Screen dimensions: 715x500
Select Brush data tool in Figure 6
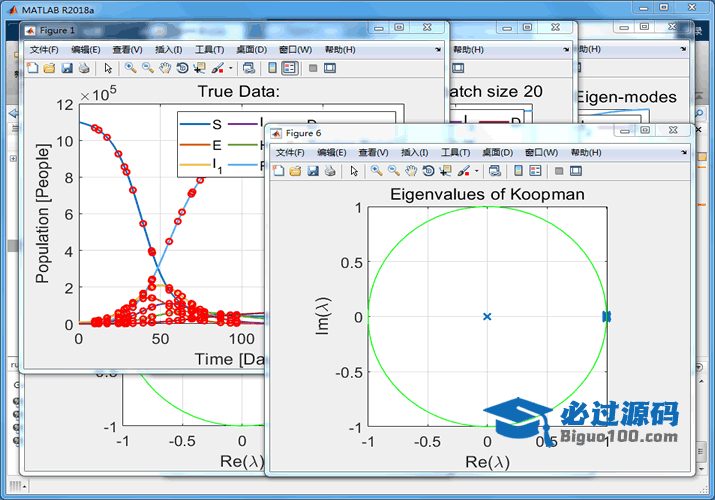click(464, 171)
